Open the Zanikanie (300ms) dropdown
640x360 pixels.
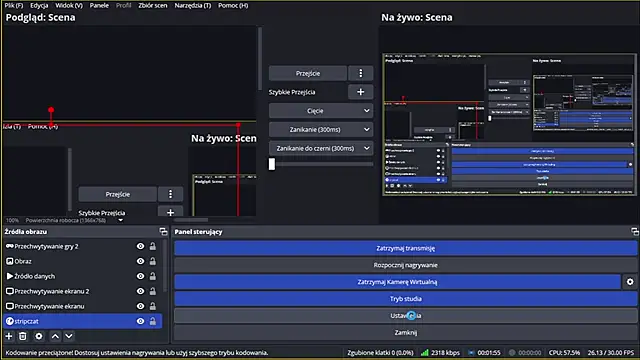321,130
